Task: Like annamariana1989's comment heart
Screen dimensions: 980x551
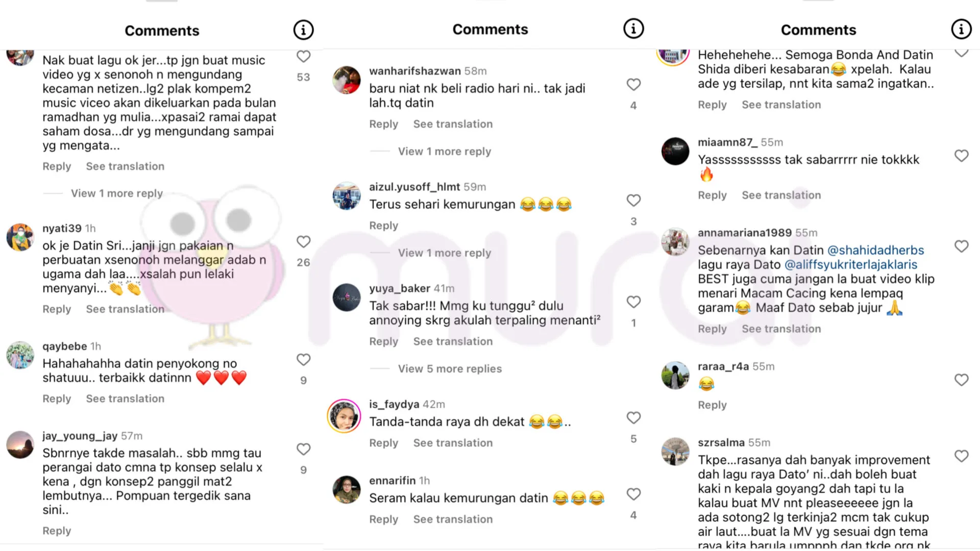Action: (961, 246)
